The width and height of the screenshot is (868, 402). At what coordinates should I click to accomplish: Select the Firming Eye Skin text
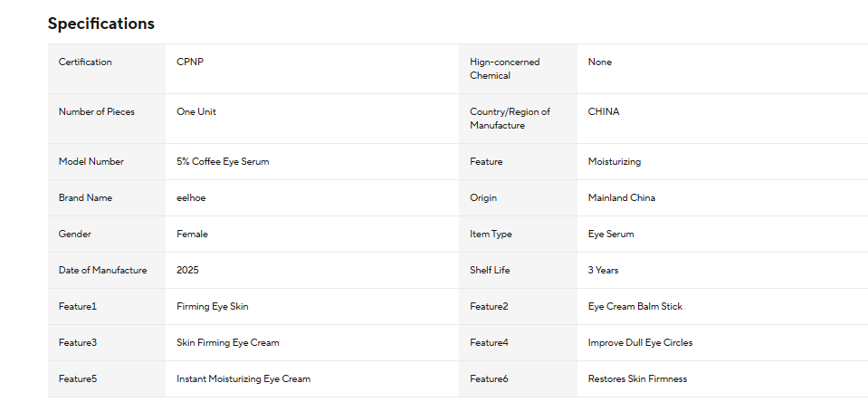[x=212, y=306]
